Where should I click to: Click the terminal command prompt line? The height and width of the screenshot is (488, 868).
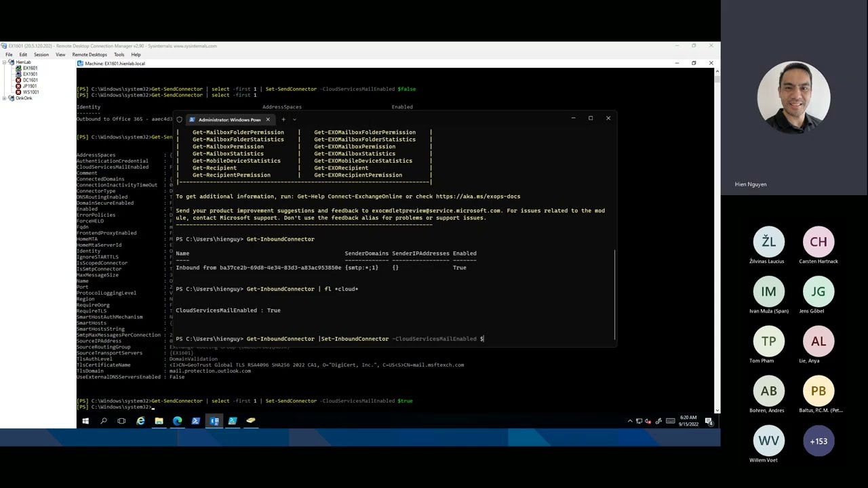330,338
